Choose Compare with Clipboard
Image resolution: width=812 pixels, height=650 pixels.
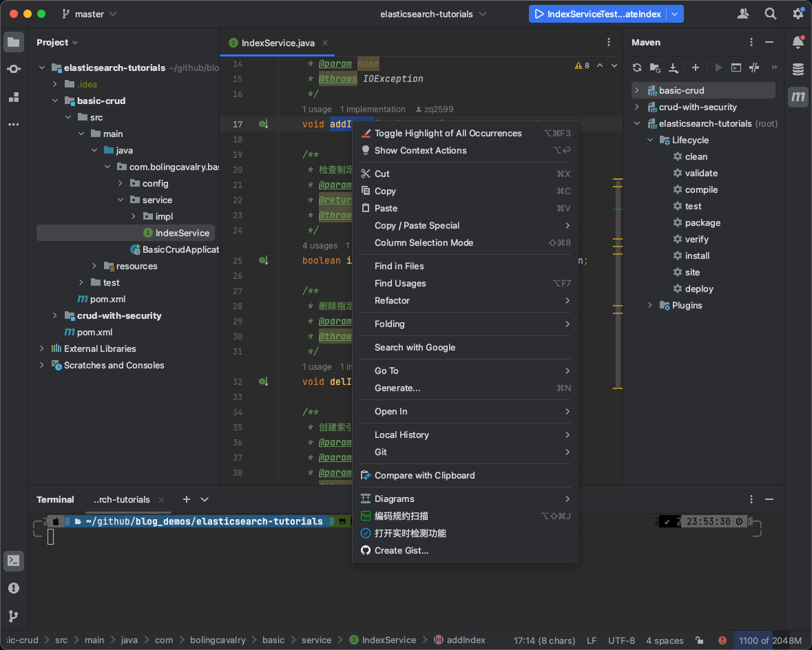coord(465,475)
